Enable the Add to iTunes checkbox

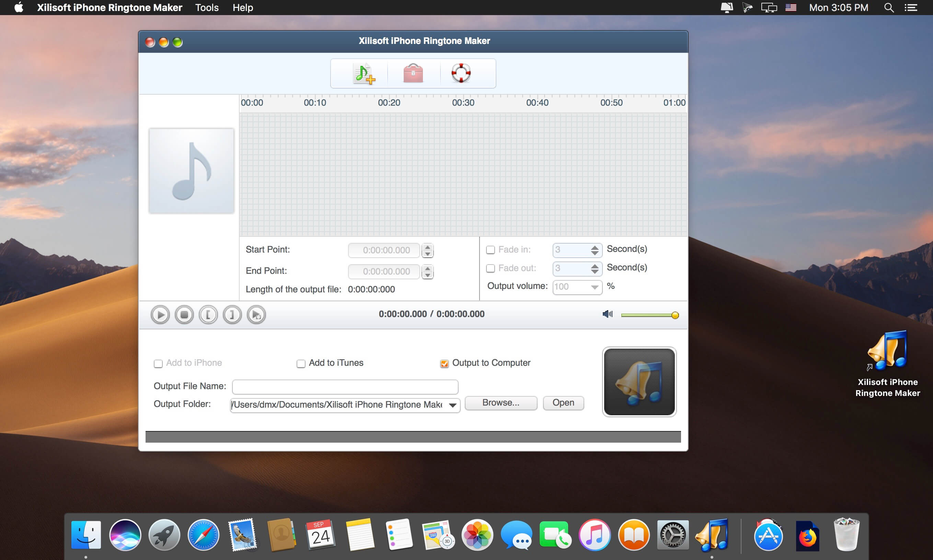tap(301, 363)
